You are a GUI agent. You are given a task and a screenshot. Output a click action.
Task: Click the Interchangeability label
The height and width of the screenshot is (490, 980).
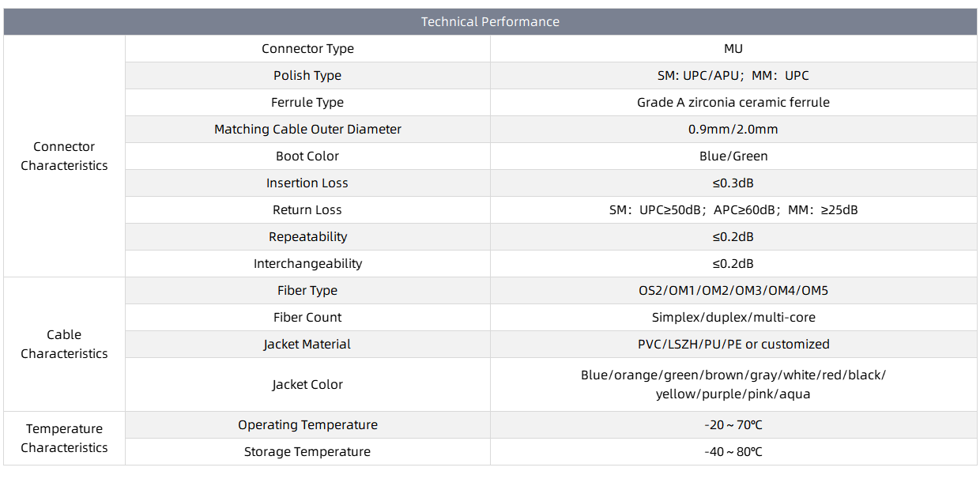307,264
